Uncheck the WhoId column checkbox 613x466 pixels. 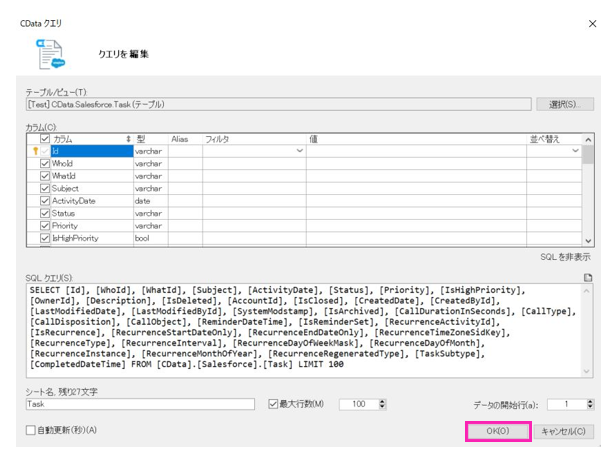pos(45,163)
